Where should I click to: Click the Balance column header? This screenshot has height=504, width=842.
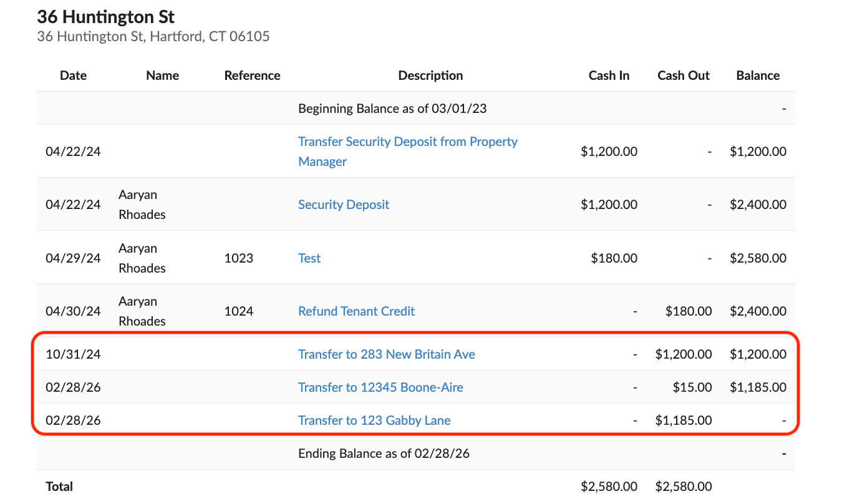coord(758,75)
